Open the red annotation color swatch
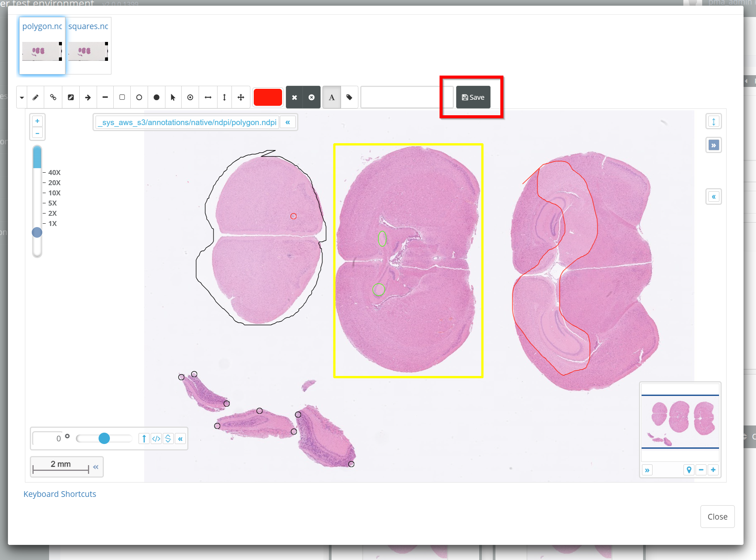 [268, 97]
